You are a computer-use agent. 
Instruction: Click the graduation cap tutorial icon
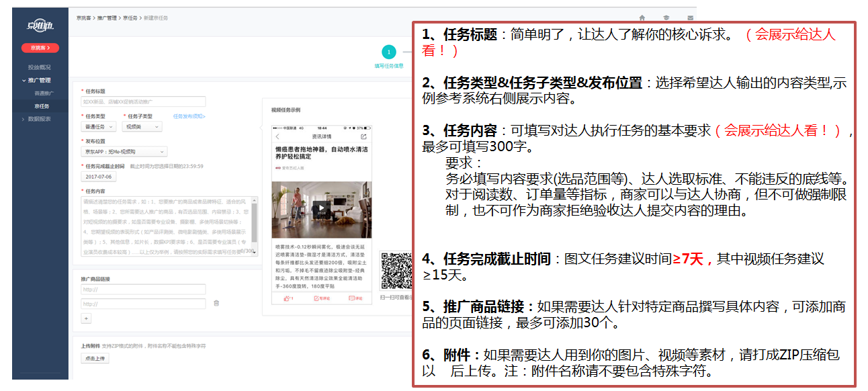pyautogui.click(x=666, y=18)
